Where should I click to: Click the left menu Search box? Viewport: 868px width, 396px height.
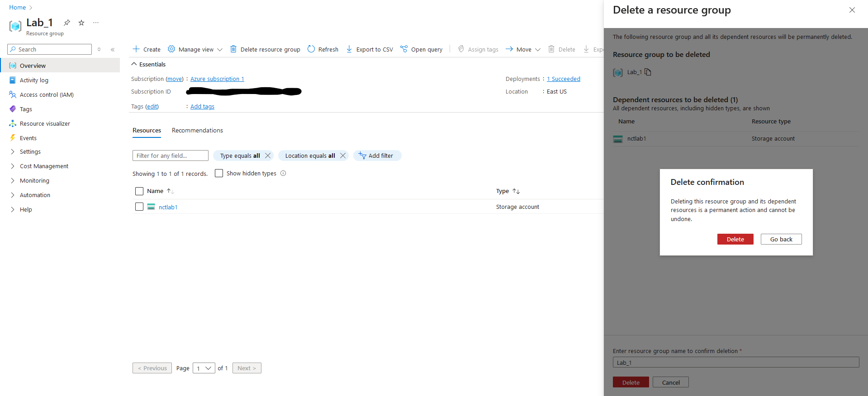click(50, 49)
